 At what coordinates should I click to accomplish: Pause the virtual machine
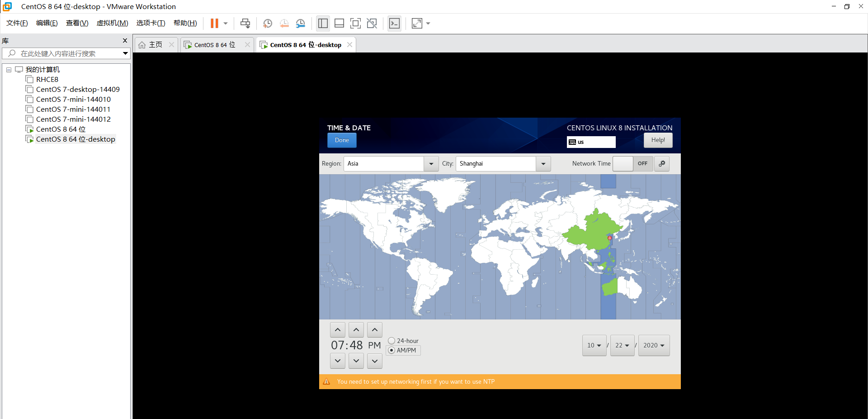(x=214, y=24)
